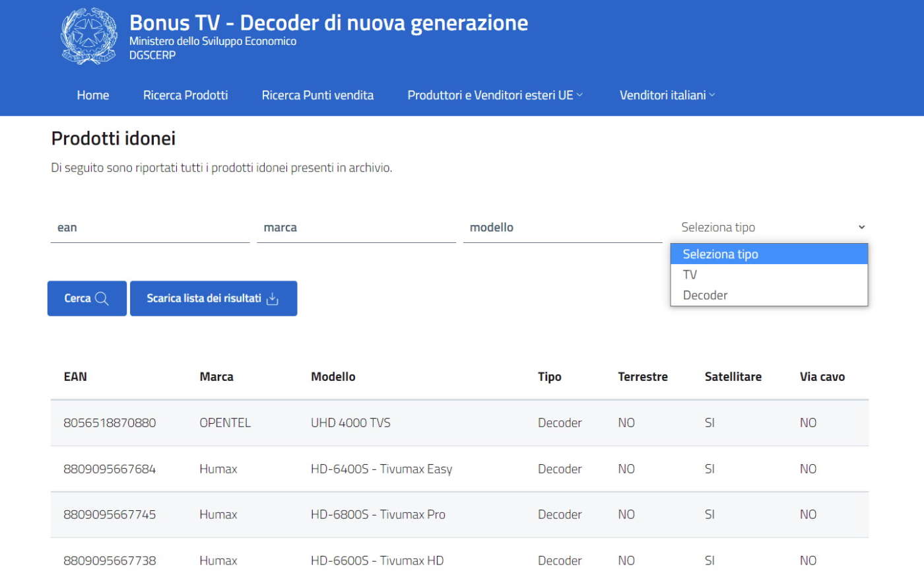Click the Bonus TV site title
Viewport: 924px width, 577px height.
pyautogui.click(x=328, y=23)
